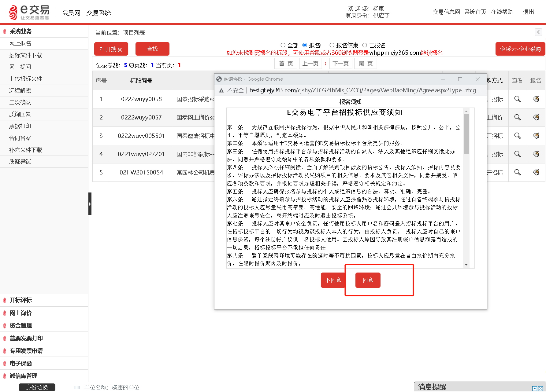Restore the 消息提醒 message panel
This screenshot has height=392, width=546.
pyautogui.click(x=534, y=388)
